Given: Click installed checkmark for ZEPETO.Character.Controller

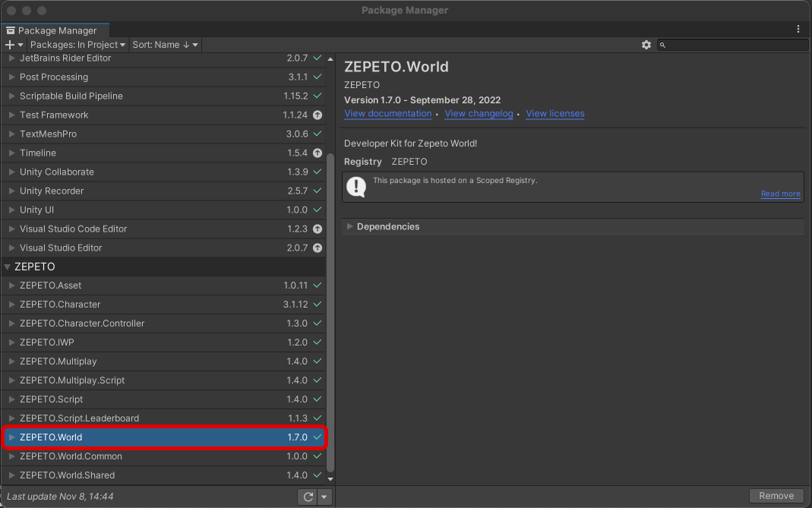Looking at the screenshot, I should coord(318,323).
